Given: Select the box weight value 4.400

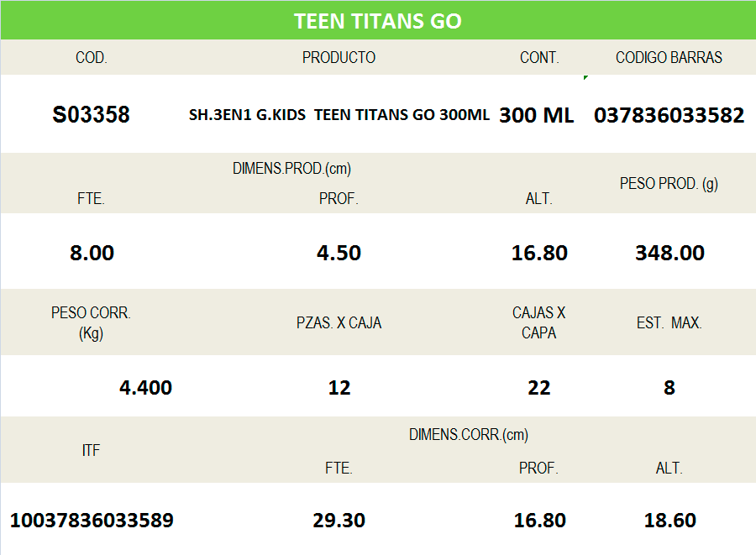Looking at the screenshot, I should coord(145,387).
